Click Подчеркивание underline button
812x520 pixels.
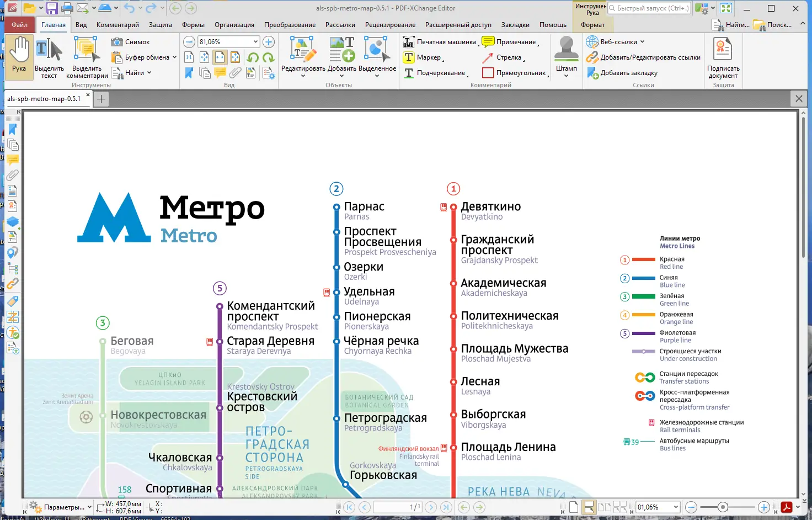click(436, 73)
